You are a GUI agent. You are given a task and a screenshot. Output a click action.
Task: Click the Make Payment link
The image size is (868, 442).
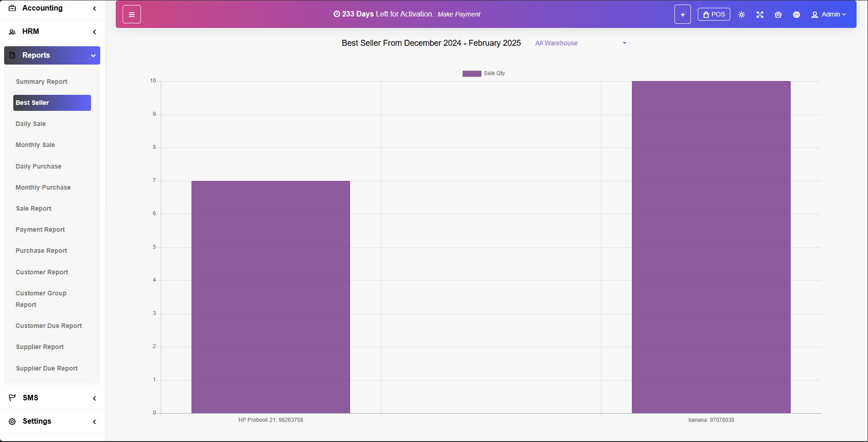(458, 14)
